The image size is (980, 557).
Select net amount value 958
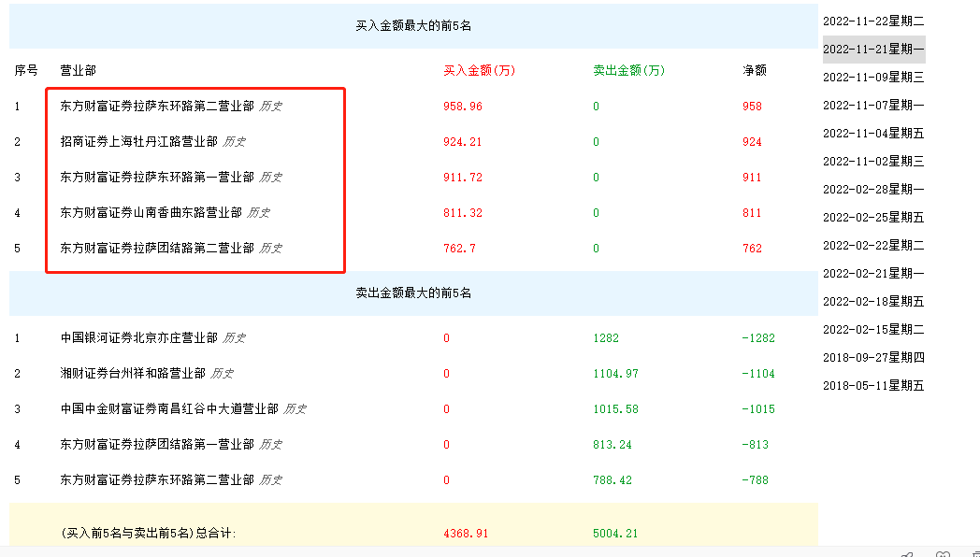[752, 107]
